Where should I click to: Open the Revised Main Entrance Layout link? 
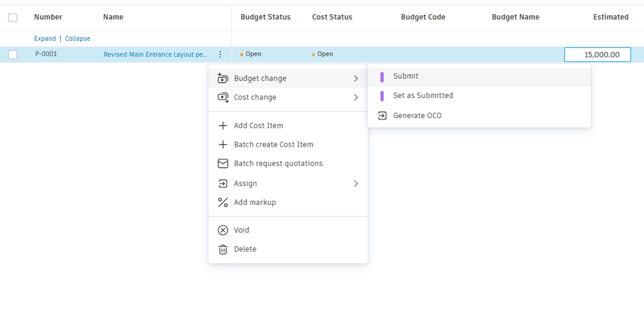pyautogui.click(x=155, y=54)
